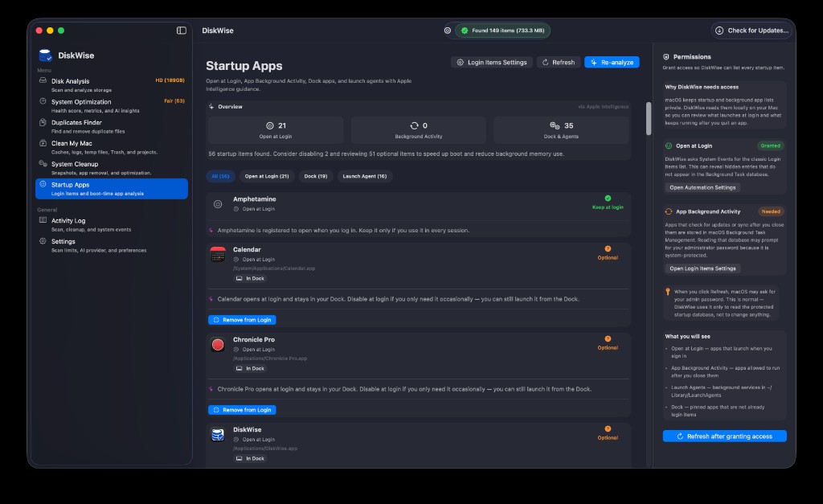823x504 pixels.
Task: Click the icon left of Found 149 items
Action: click(x=448, y=31)
